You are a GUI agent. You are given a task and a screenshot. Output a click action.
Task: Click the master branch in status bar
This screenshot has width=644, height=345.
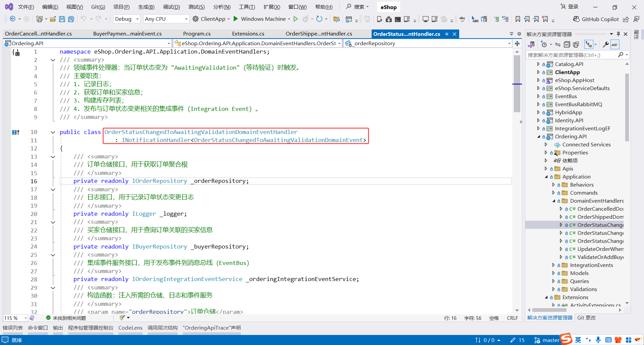pyautogui.click(x=547, y=340)
